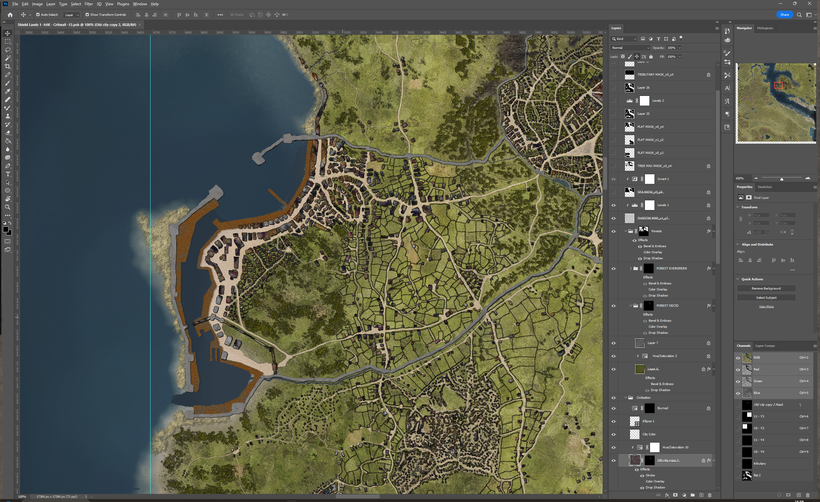Hide the Layer 7 layer
The image size is (820, 502).
(x=614, y=343)
